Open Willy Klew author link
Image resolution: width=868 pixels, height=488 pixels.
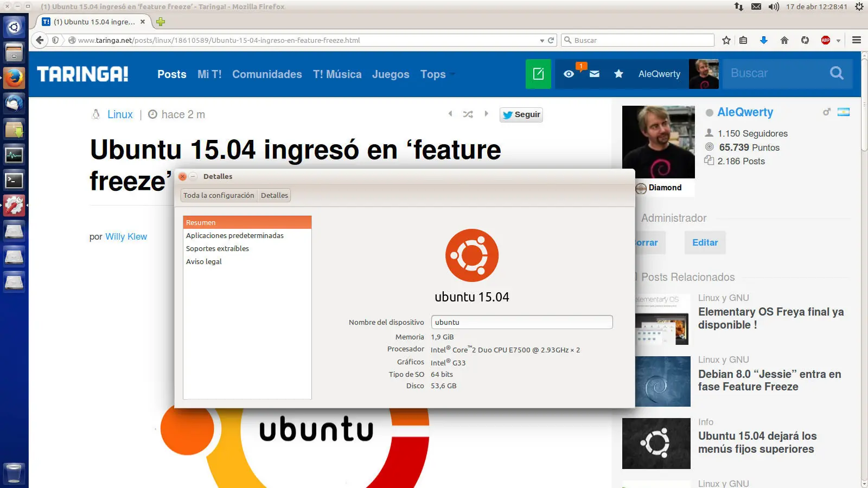126,236
